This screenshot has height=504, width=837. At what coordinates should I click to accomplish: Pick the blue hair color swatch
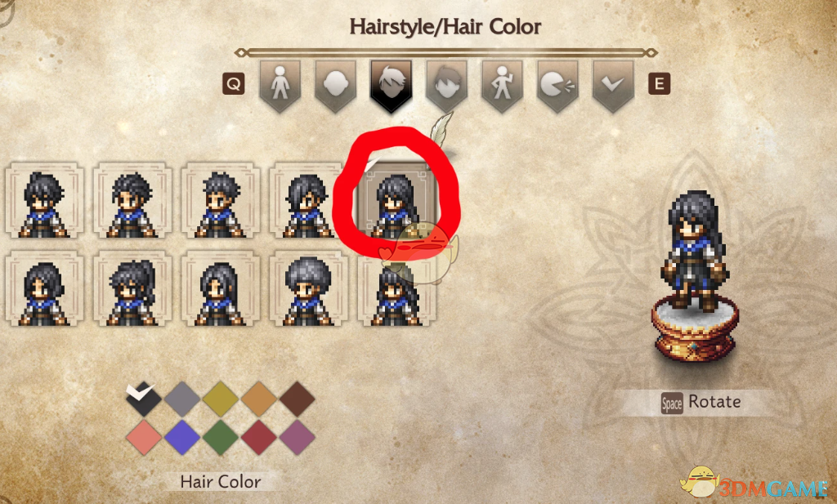182,437
